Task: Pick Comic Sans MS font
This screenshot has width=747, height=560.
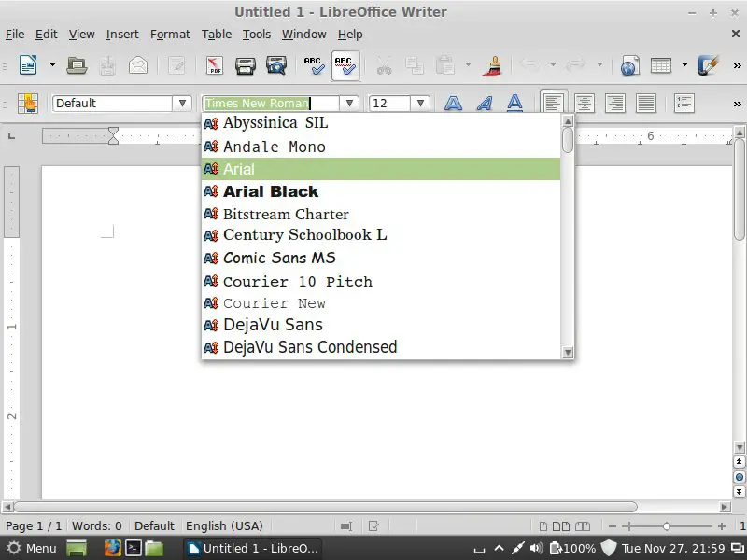Action: click(x=381, y=258)
